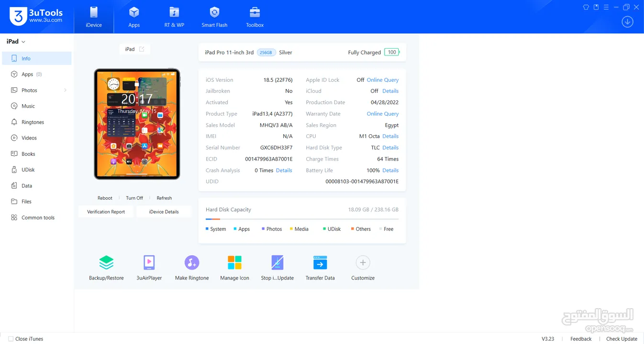The height and width of the screenshot is (344, 644).
Task: Click the 256GB storage badge
Action: tap(266, 53)
